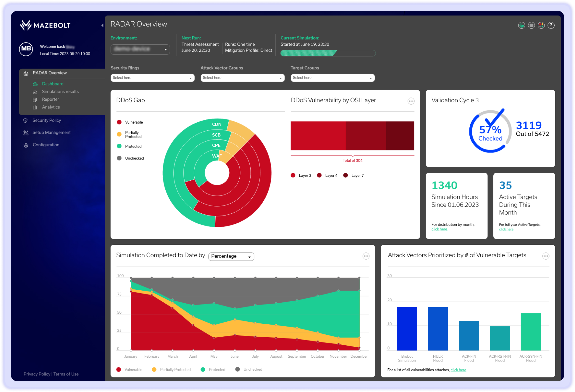Open Security Policy menu item

(46, 120)
